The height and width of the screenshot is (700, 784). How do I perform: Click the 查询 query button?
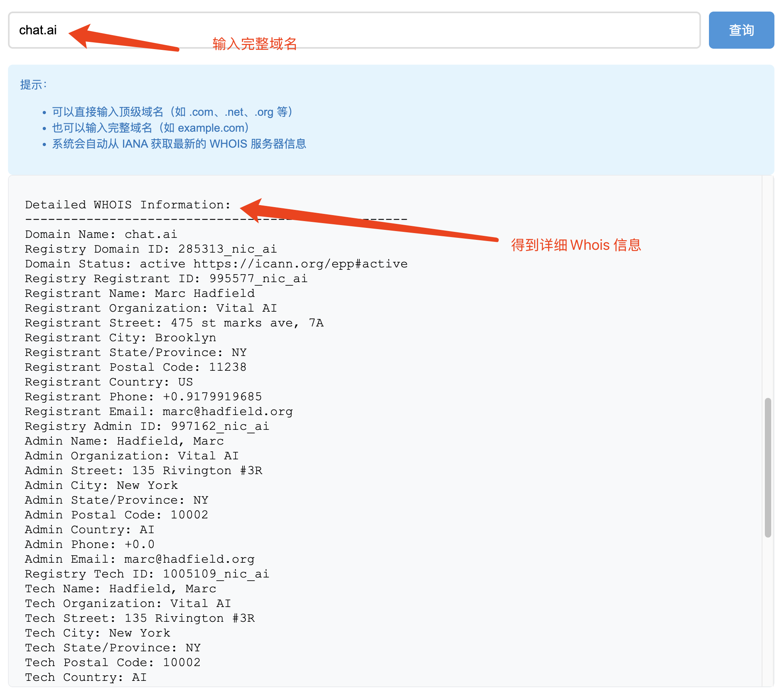point(741,30)
